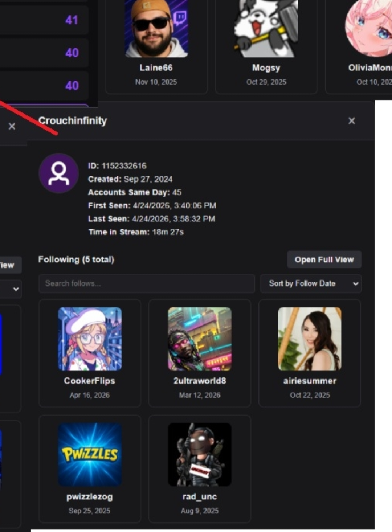The image size is (392, 532).
Task: Click the Crouchinfinity panel title
Action: coord(73,120)
